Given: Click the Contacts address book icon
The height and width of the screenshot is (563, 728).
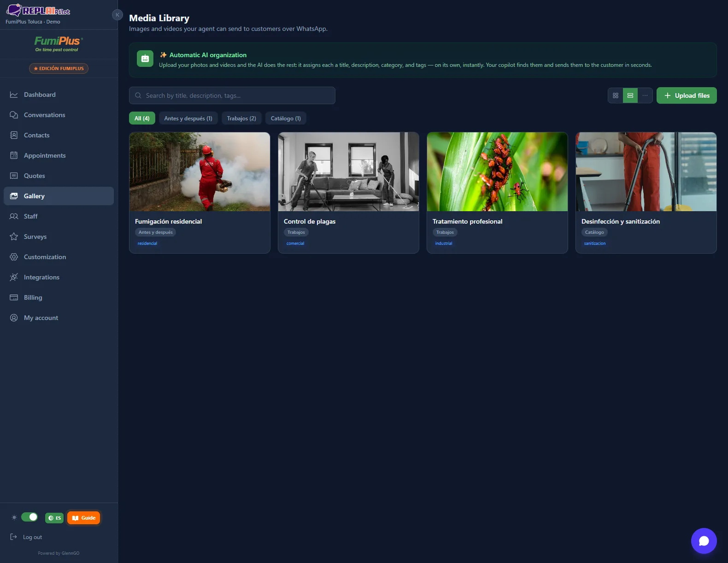Looking at the screenshot, I should pyautogui.click(x=14, y=135).
